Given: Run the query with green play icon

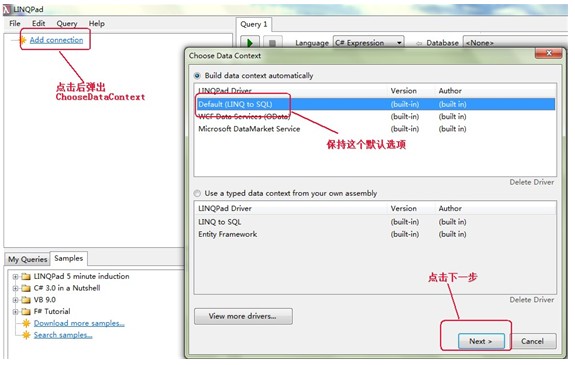Looking at the screenshot, I should click(x=250, y=43).
